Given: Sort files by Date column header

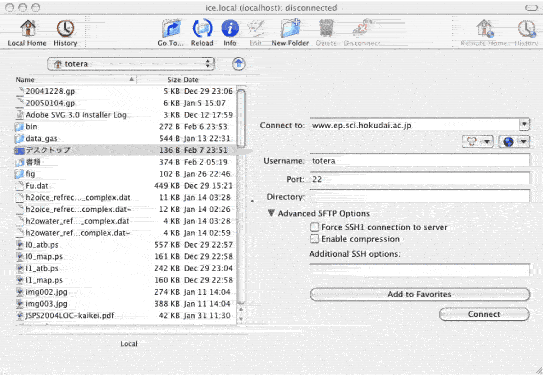Looking at the screenshot, I should pyautogui.click(x=191, y=80).
